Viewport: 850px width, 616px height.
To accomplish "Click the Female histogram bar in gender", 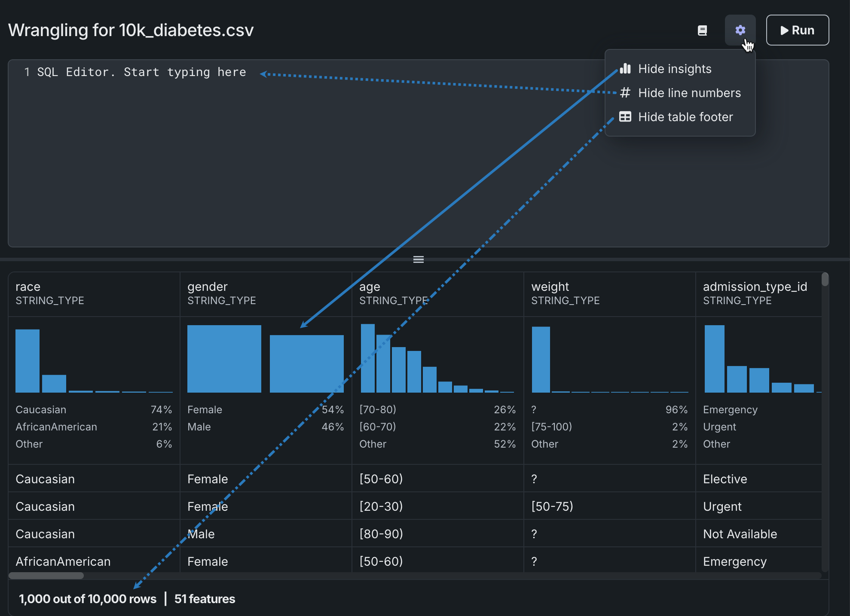I will coord(224,359).
